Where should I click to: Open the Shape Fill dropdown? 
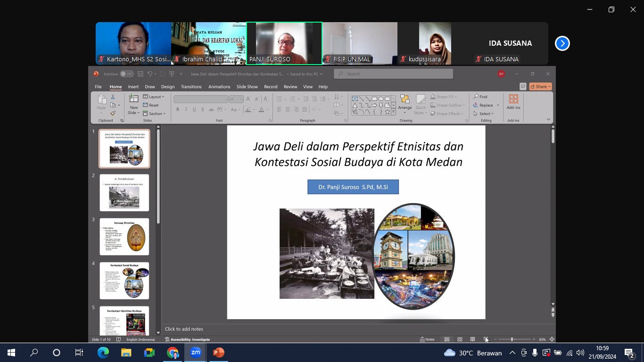click(444, 97)
